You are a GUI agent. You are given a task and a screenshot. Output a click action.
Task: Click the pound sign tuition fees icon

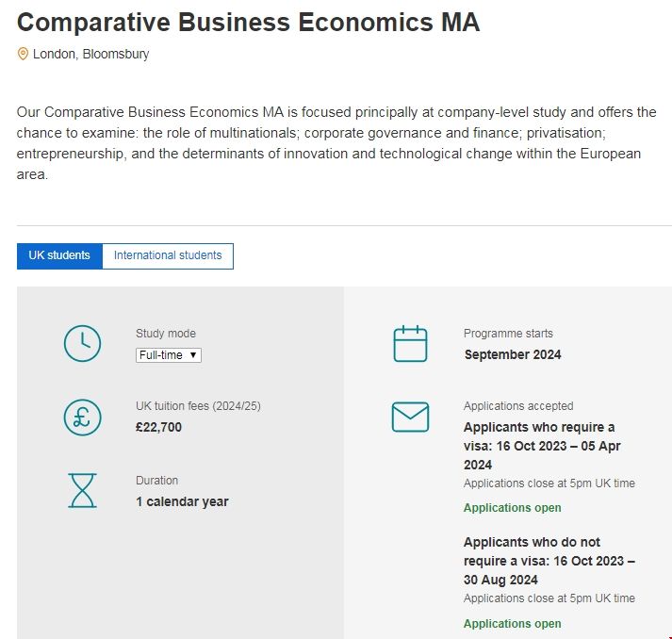tap(82, 417)
